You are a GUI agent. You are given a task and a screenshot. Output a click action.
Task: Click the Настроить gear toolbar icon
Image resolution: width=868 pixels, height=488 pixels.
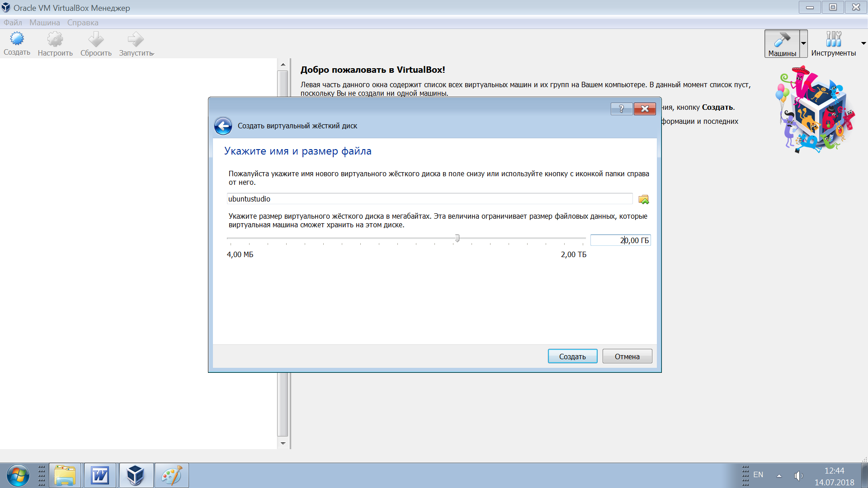[55, 40]
